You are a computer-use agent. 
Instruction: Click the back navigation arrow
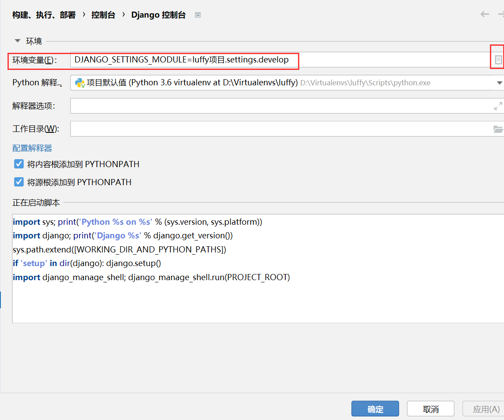[484, 14]
